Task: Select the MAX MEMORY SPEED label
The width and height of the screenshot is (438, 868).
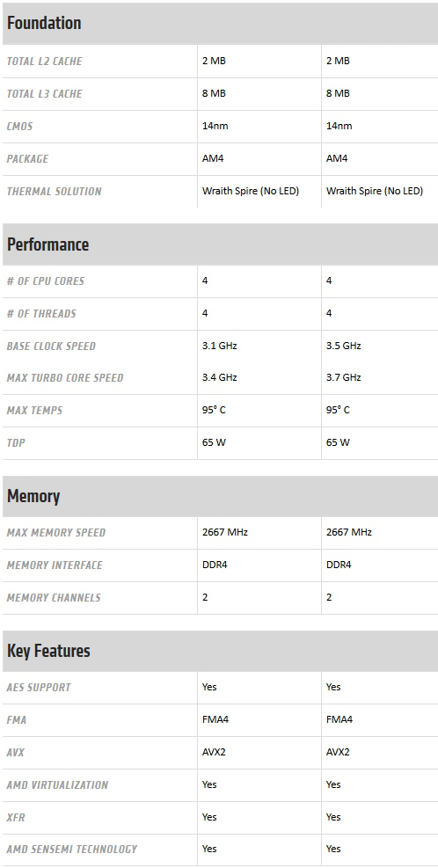Action: [x=56, y=533]
